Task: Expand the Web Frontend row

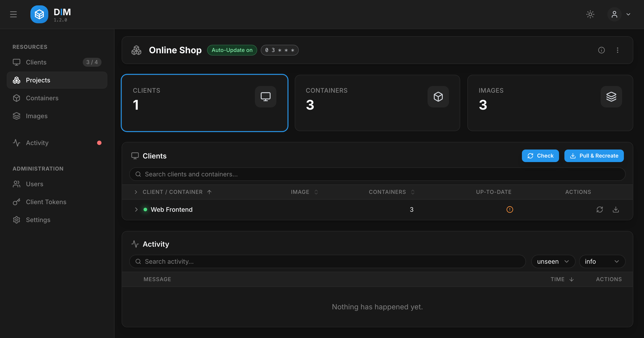Action: click(136, 210)
